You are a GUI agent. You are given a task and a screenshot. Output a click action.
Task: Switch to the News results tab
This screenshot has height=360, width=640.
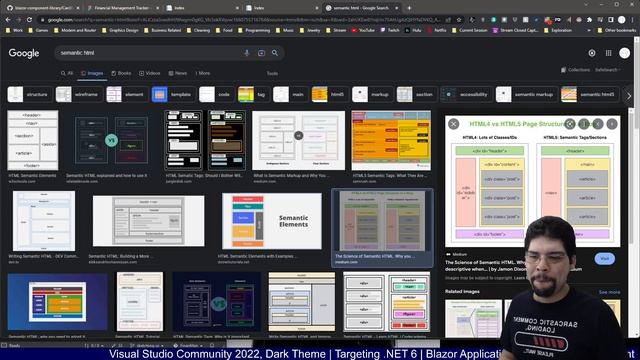(178, 73)
